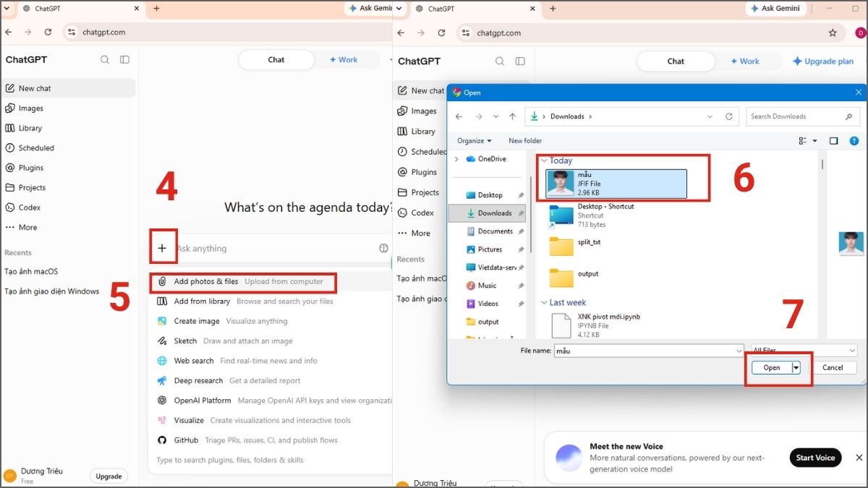868x488 pixels.
Task: Go up one folder level in Open dialog
Action: 512,116
